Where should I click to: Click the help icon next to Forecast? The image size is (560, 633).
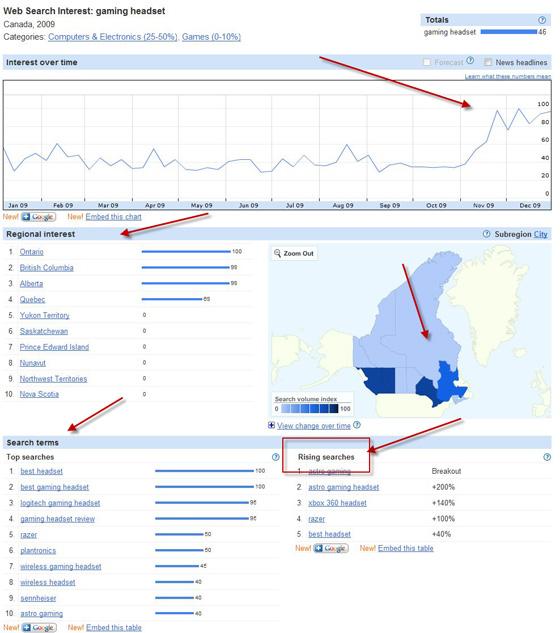(x=470, y=61)
